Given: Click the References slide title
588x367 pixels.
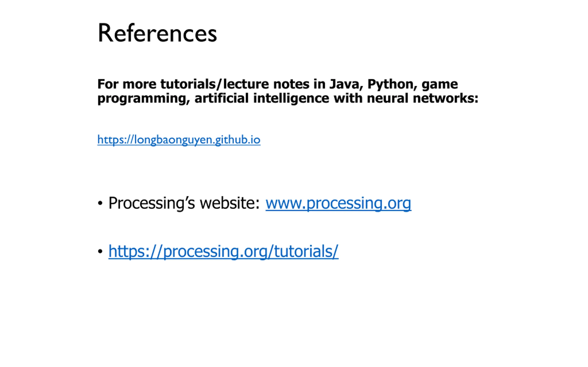Looking at the screenshot, I should [157, 33].
